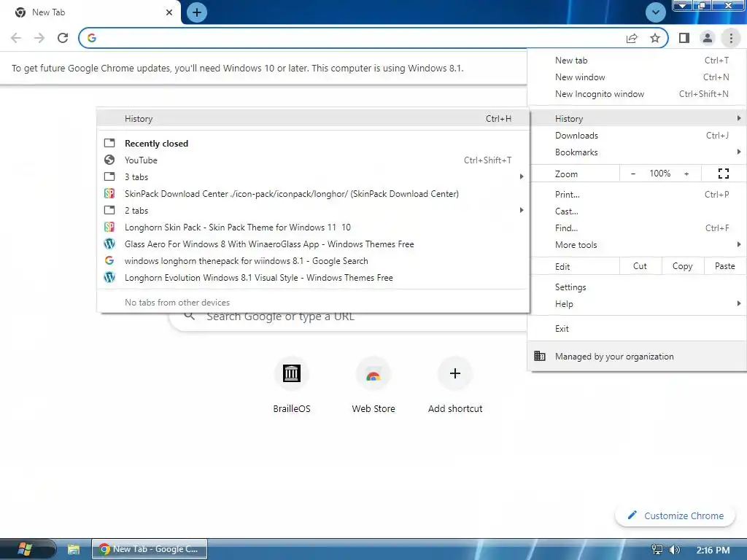Expand the 3 tabs submenu
This screenshot has height=560, width=747.
point(313,176)
